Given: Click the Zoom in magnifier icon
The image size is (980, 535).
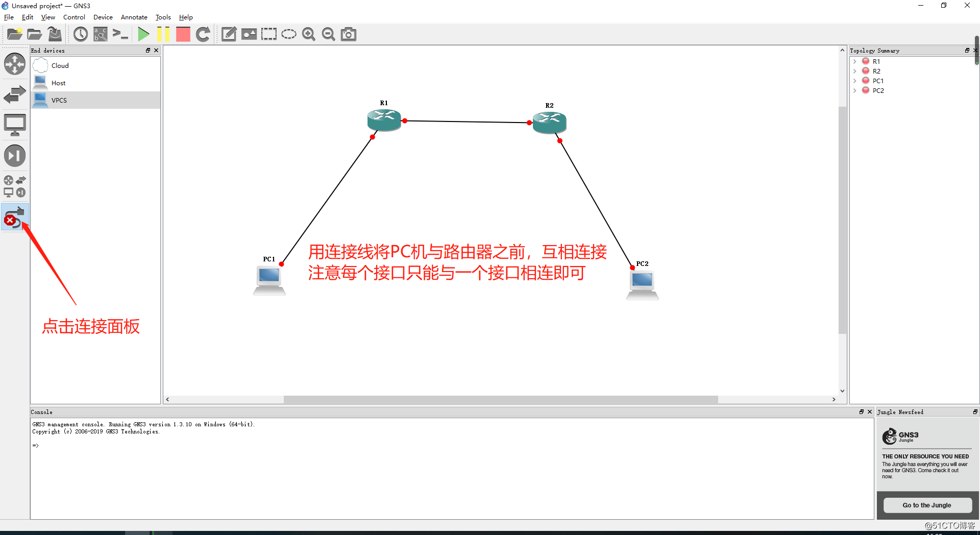Looking at the screenshot, I should pyautogui.click(x=309, y=34).
